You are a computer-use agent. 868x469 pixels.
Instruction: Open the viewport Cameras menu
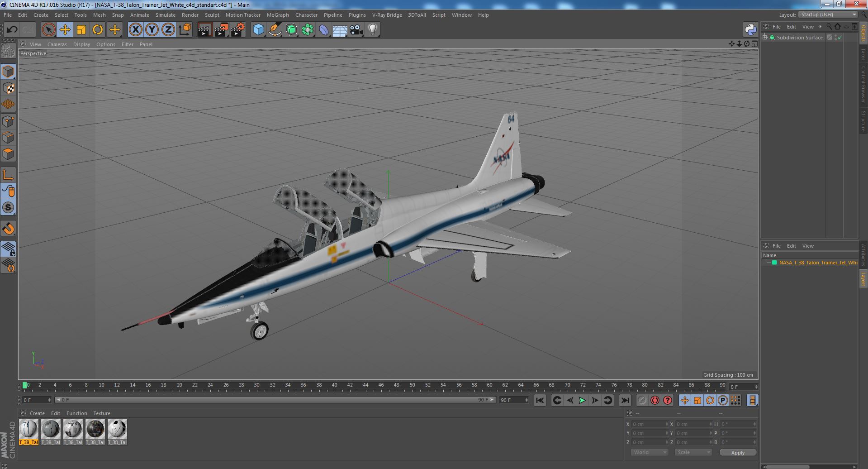coord(57,44)
